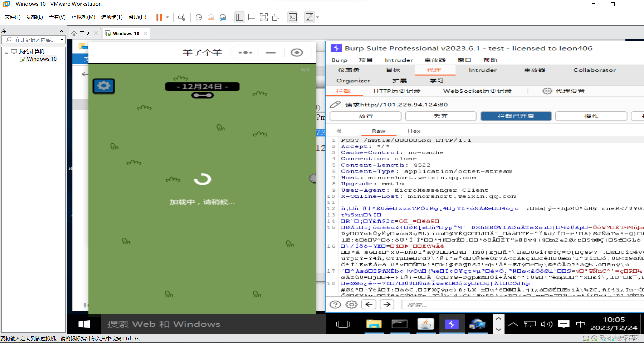The height and width of the screenshot is (343, 644).
Task: Click the mini program three-dots menu
Action: (245, 53)
